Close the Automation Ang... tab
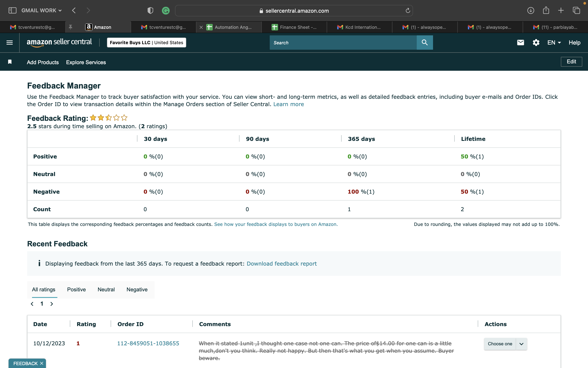 pyautogui.click(x=201, y=27)
